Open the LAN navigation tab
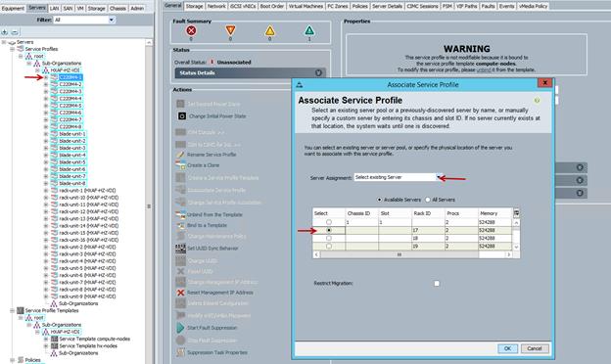Viewport: 611px width, 364px height. 54,8
